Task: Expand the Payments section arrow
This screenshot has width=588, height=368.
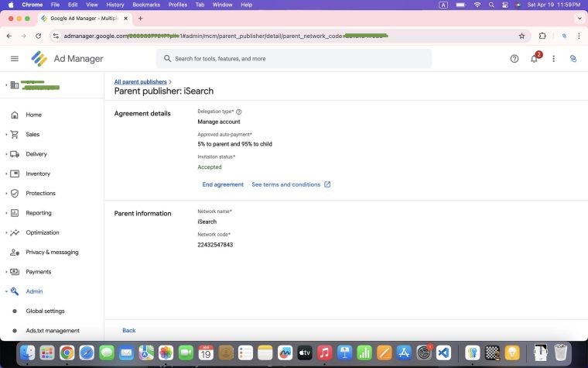Action: [6, 272]
